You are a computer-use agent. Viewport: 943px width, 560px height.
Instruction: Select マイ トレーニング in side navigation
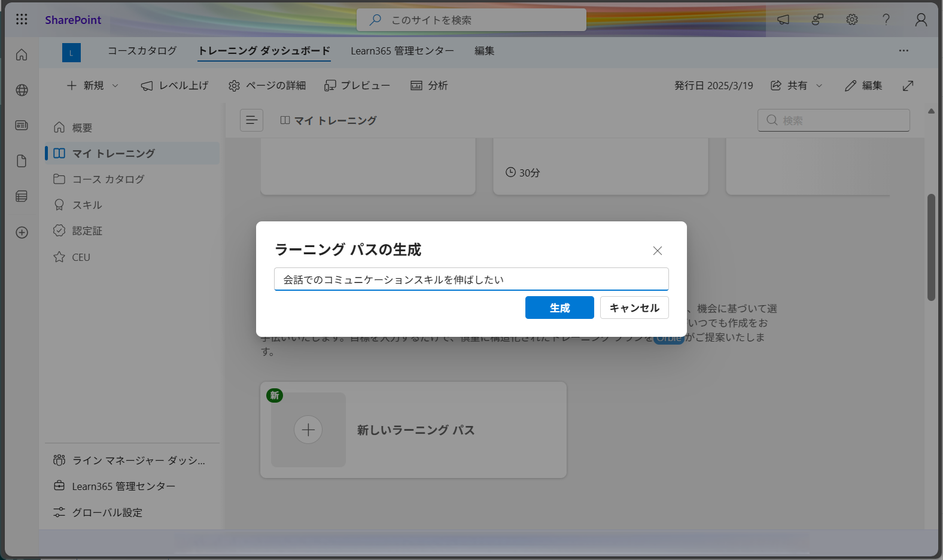point(132,153)
